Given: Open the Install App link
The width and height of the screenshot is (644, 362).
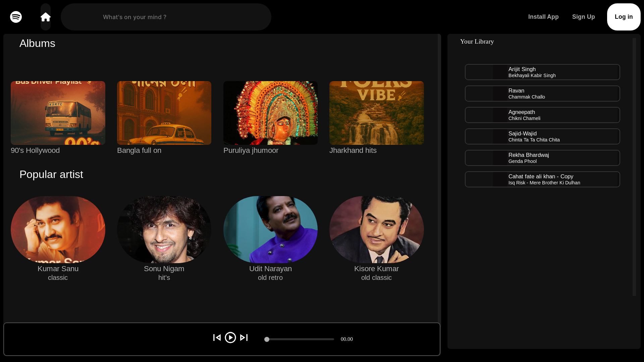Looking at the screenshot, I should pos(543,17).
